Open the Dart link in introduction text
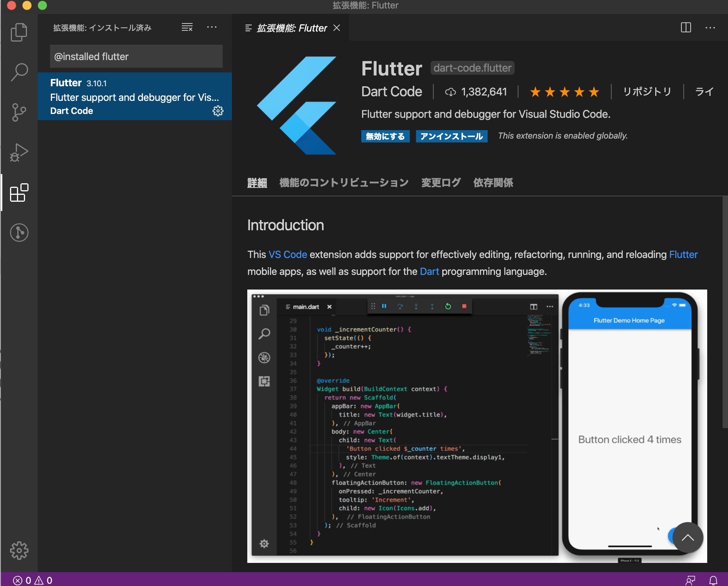Image resolution: width=728 pixels, height=586 pixels. tap(429, 271)
